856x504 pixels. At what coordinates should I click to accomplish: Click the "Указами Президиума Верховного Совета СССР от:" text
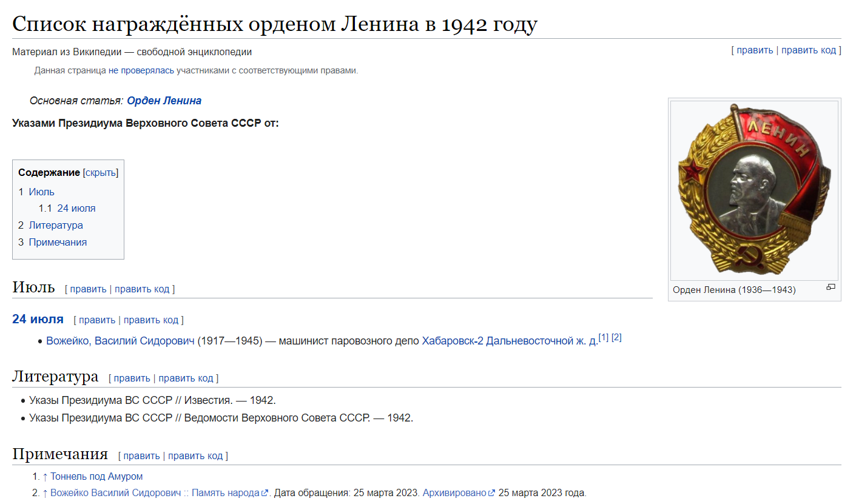tap(146, 123)
